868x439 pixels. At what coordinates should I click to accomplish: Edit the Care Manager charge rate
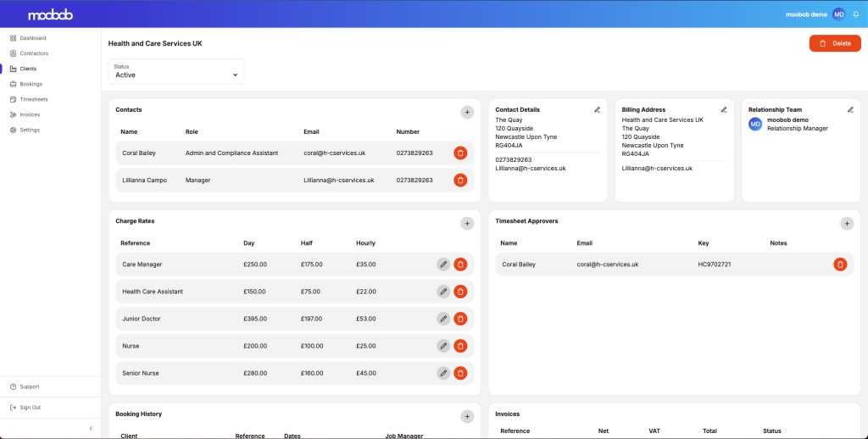(x=442, y=264)
